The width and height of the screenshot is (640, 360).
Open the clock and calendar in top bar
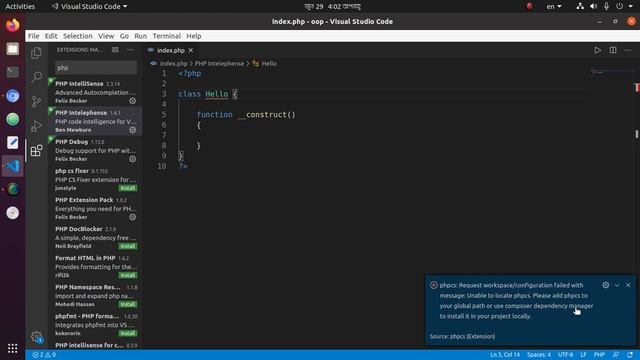(x=332, y=7)
